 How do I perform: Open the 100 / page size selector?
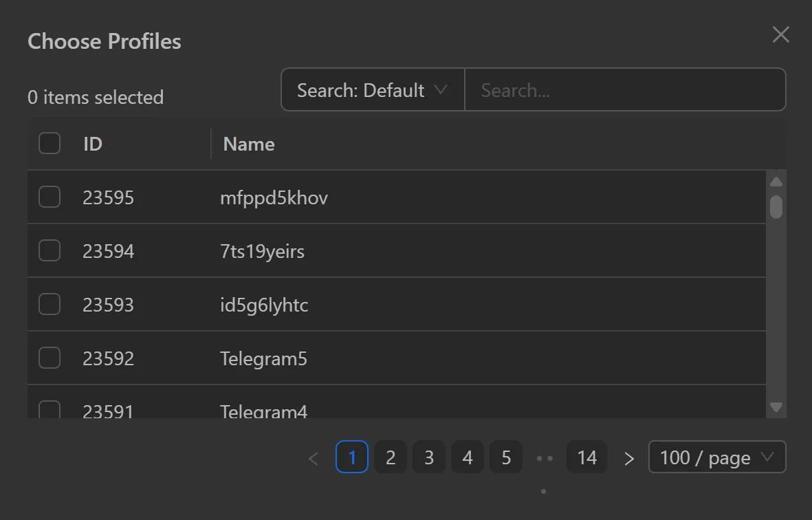coord(716,457)
